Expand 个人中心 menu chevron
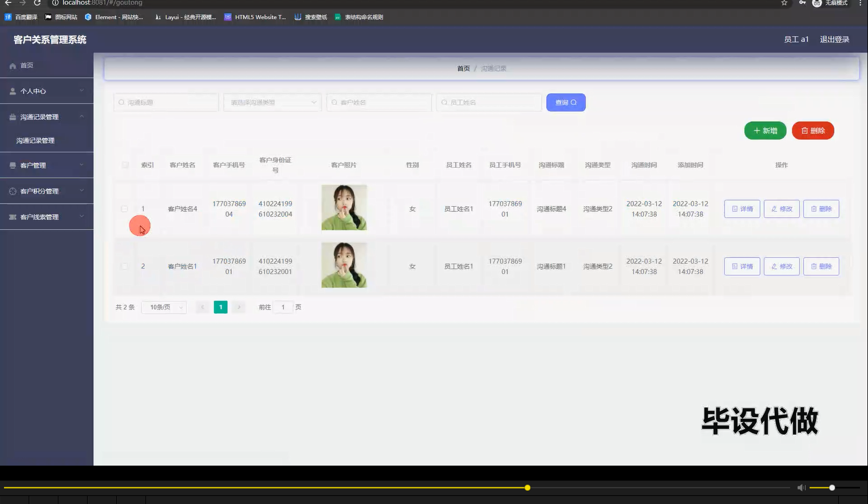Viewport: 868px width, 504px height. [81, 90]
